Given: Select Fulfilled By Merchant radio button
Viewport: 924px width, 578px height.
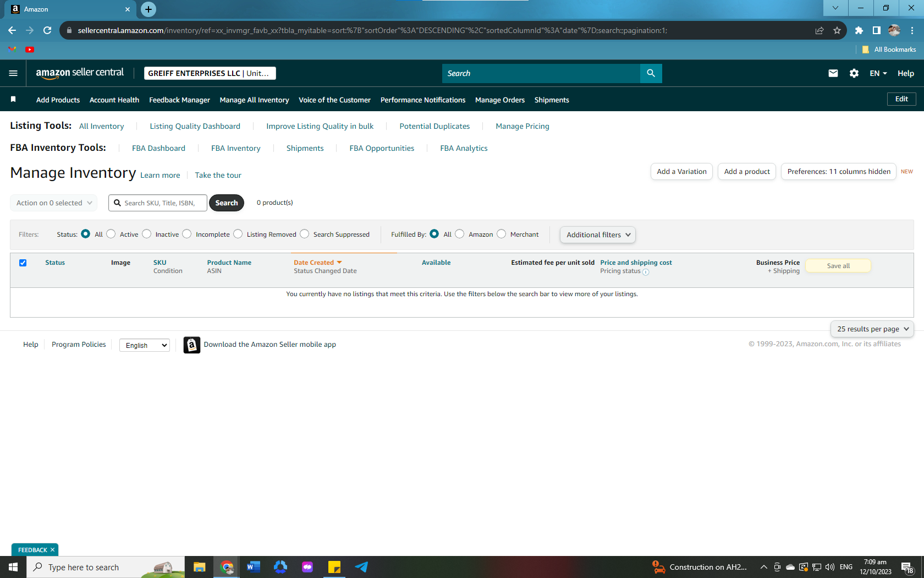Looking at the screenshot, I should [502, 234].
